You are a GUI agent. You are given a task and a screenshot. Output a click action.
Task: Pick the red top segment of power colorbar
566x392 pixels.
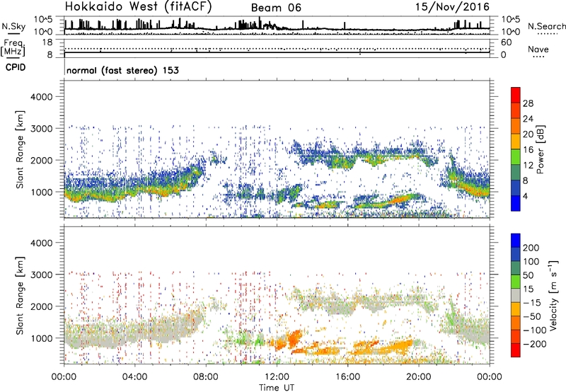(x=516, y=95)
